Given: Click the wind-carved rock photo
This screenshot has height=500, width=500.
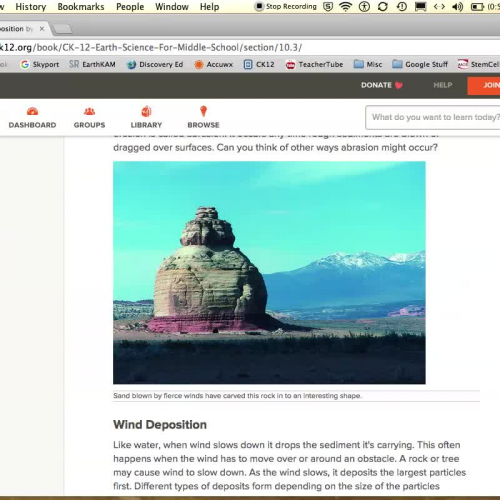Looking at the screenshot, I should click(x=269, y=273).
